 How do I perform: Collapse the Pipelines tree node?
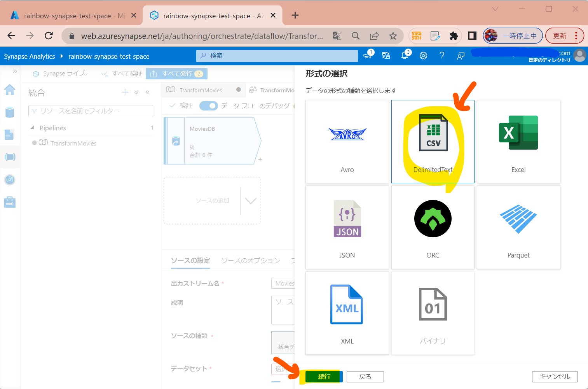coord(33,128)
